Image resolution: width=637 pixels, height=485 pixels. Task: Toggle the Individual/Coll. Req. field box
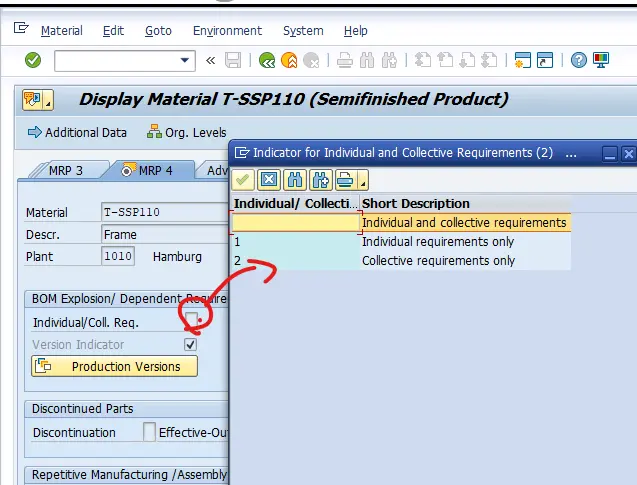click(x=190, y=322)
